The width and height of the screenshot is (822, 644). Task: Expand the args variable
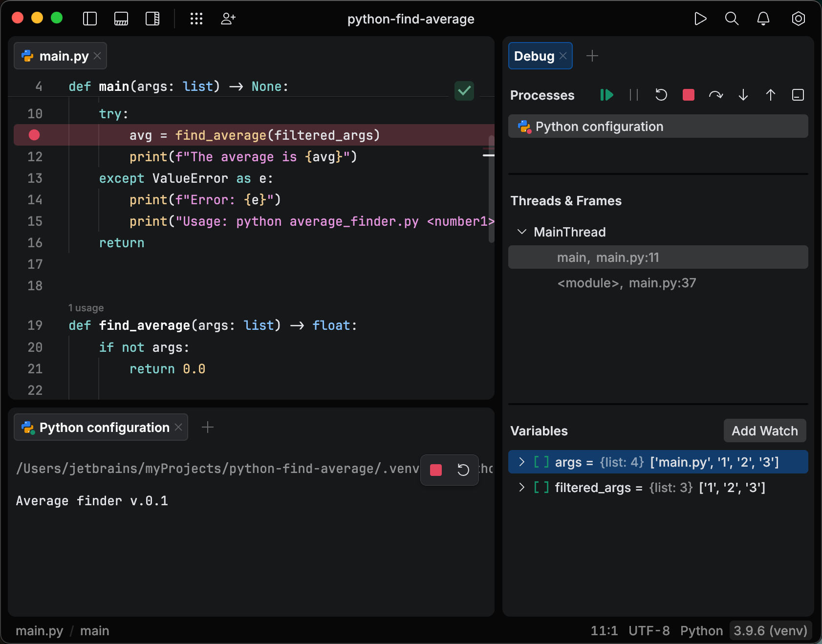pos(521,462)
